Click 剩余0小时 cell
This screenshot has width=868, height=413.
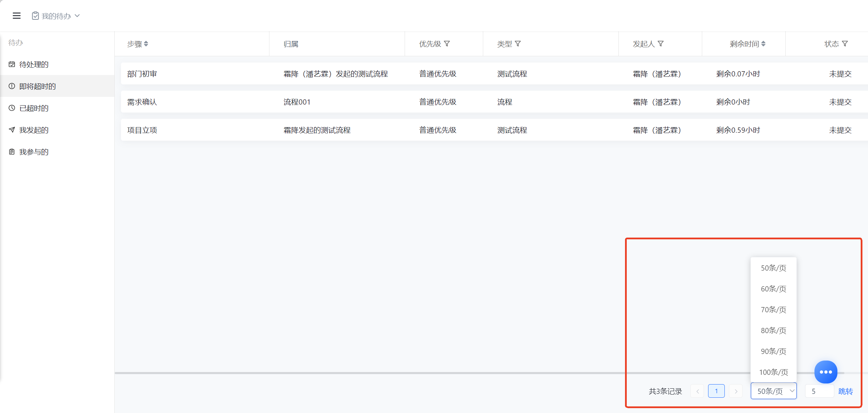[x=733, y=102]
